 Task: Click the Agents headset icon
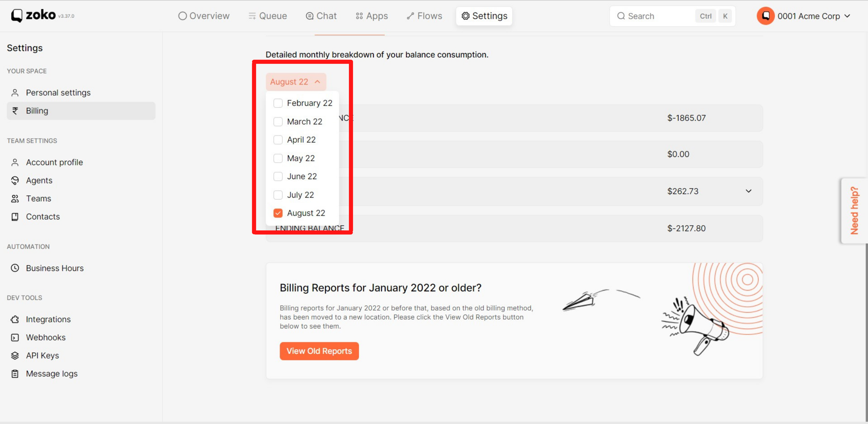(x=15, y=180)
